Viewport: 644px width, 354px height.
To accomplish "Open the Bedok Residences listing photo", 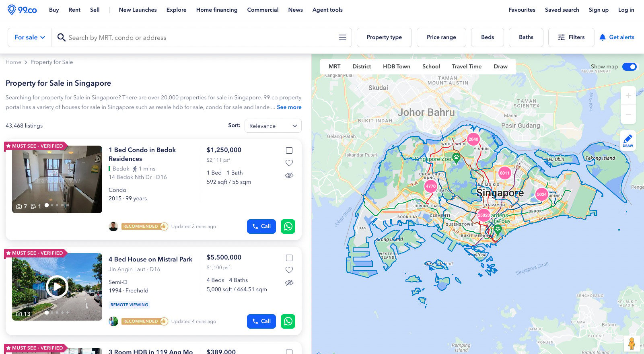I will point(57,179).
